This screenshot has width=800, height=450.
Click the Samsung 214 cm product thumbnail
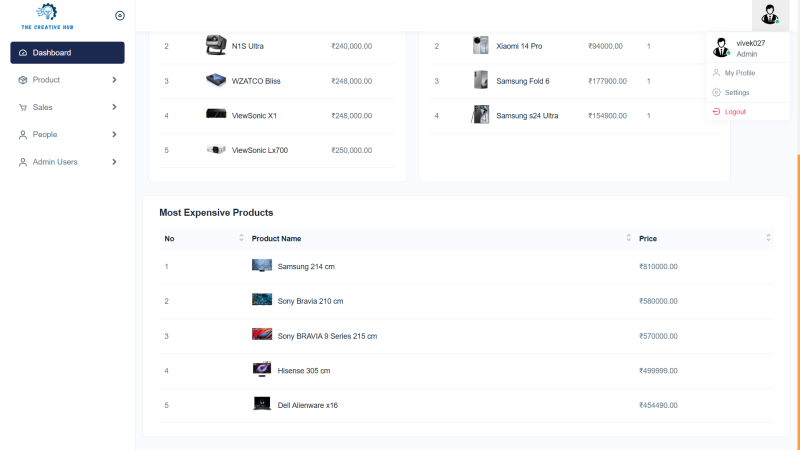pyautogui.click(x=262, y=266)
